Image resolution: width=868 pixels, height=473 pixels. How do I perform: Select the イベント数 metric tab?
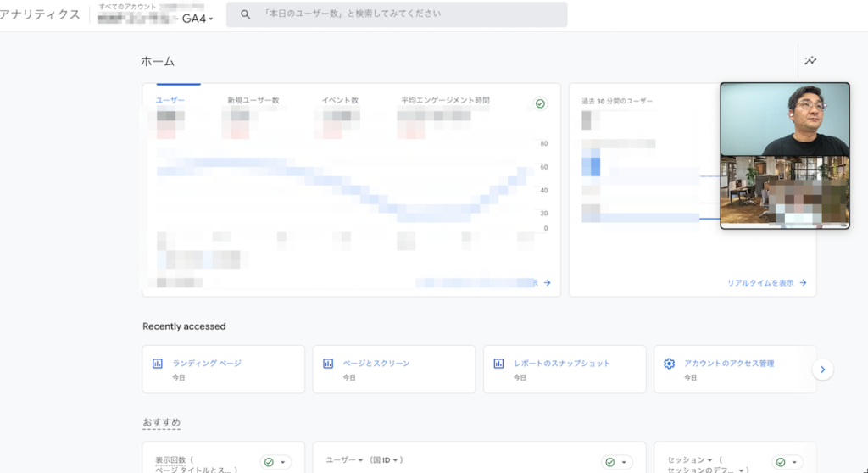(x=340, y=100)
